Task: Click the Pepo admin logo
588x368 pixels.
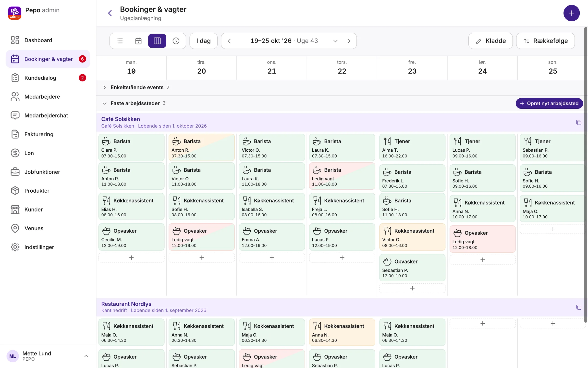Action: [x=15, y=13]
